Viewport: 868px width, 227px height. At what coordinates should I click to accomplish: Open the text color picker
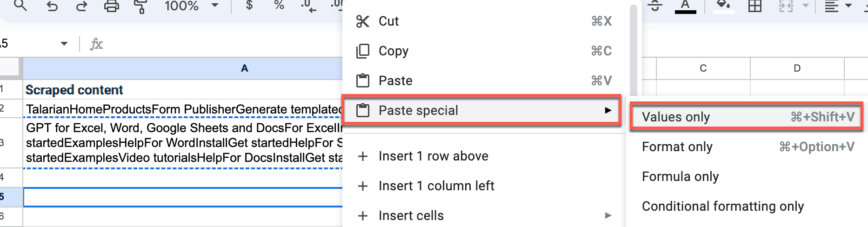pos(685,6)
